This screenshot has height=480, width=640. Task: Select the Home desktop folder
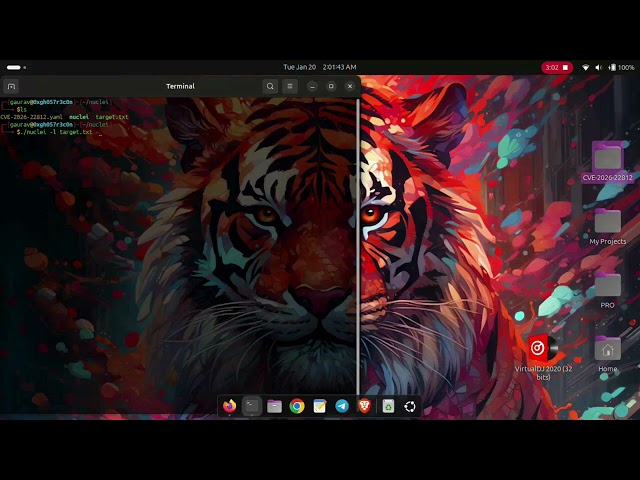click(607, 354)
